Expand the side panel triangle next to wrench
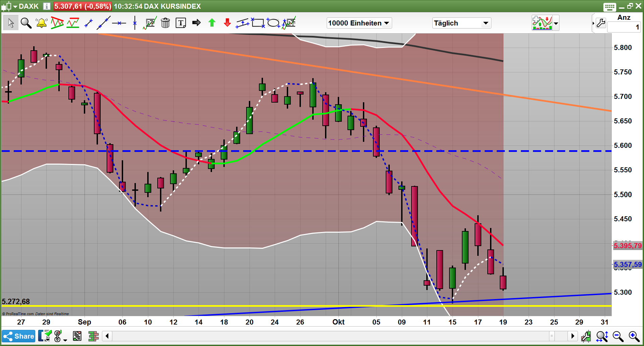This screenshot has width=644, height=346. point(593,23)
